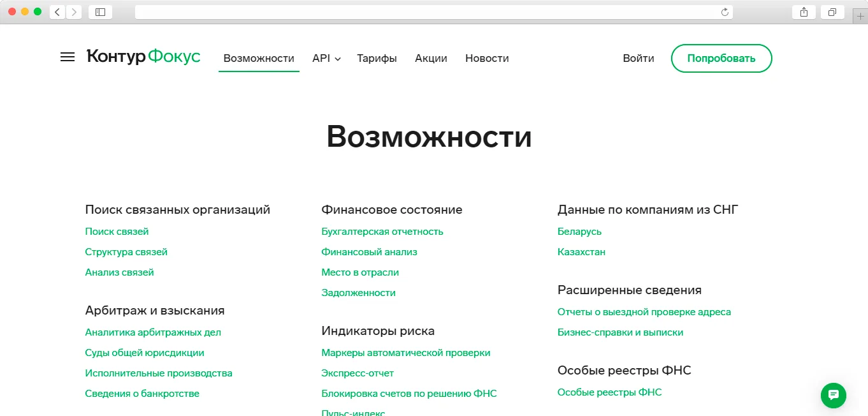Click the Арбитраж и взыскания heading
The height and width of the screenshot is (416, 868).
pyautogui.click(x=155, y=311)
